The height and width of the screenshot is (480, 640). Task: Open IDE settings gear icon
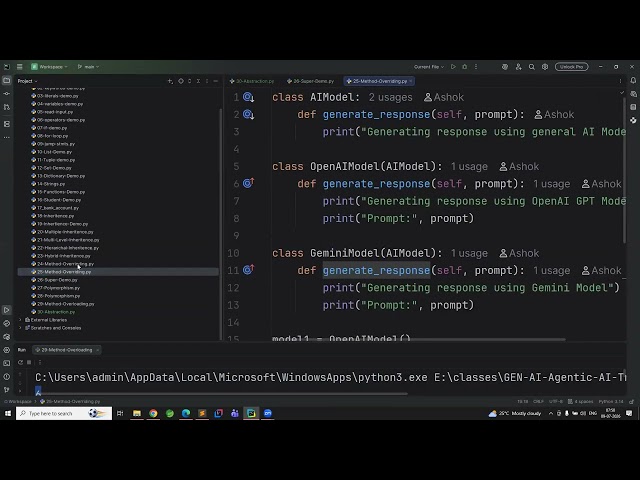tap(545, 67)
